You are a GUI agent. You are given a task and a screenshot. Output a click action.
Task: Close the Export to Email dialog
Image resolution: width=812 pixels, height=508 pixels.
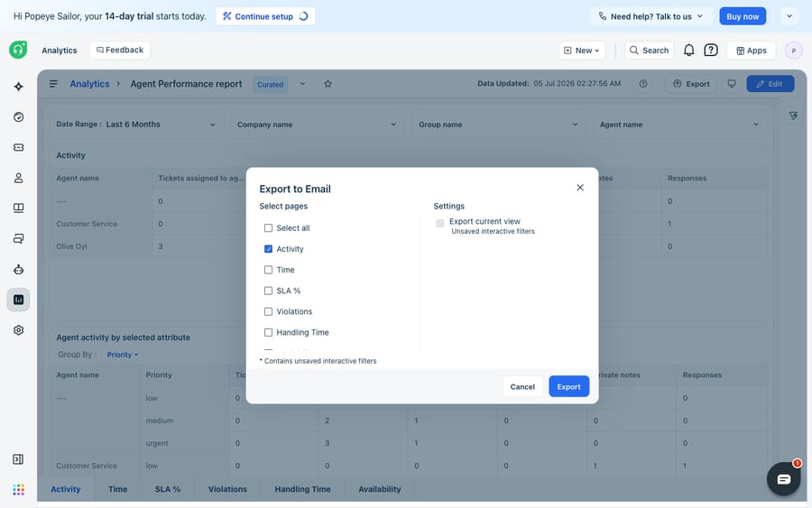click(580, 188)
